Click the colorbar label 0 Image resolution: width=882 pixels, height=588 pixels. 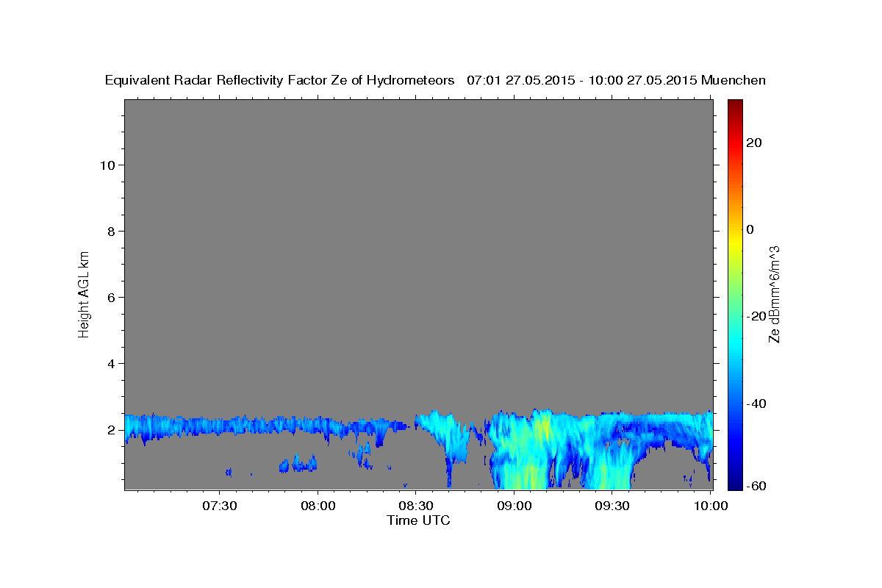(x=750, y=229)
